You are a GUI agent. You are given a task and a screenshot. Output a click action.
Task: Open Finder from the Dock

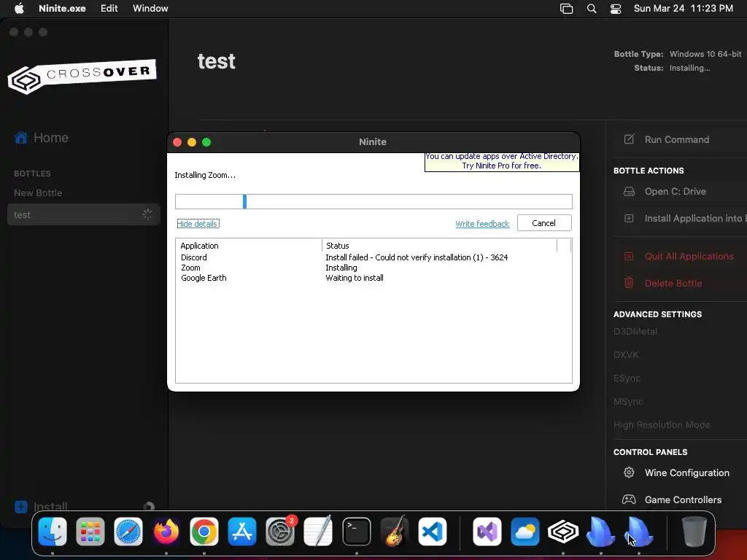53,532
